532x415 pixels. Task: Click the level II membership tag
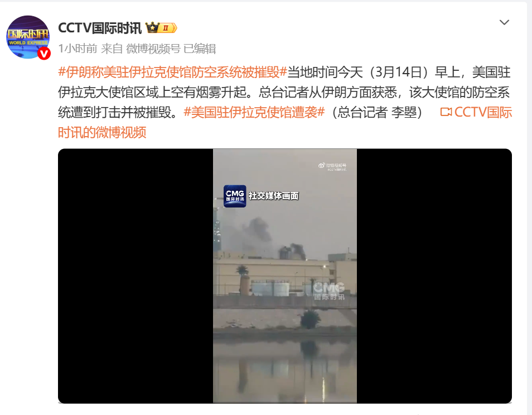168,28
